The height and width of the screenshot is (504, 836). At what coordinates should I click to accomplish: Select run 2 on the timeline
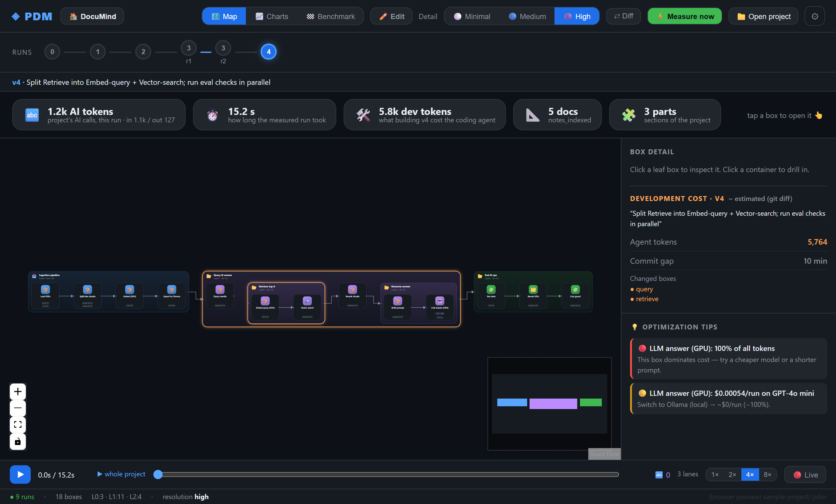(143, 52)
